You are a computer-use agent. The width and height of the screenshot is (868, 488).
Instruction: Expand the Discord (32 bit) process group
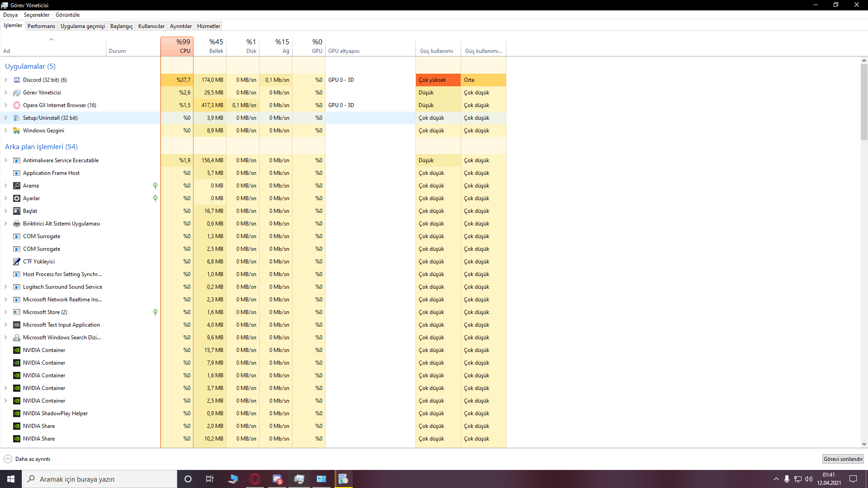pos(6,80)
